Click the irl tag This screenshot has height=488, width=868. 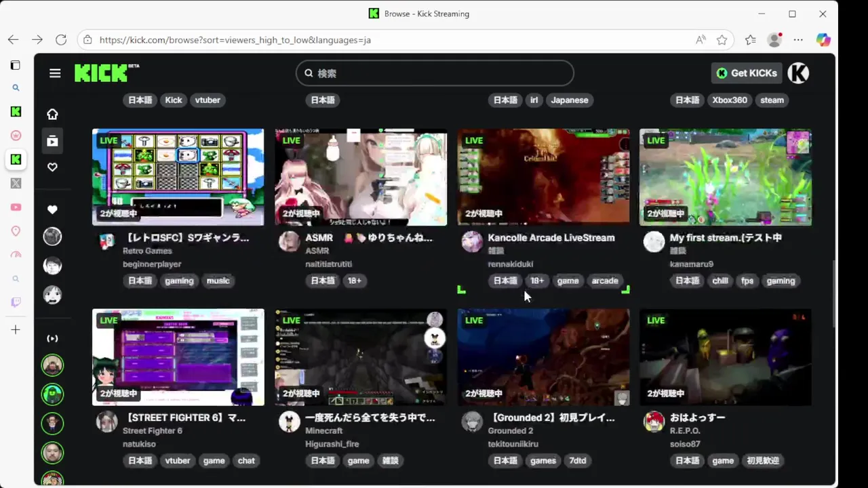tap(534, 100)
